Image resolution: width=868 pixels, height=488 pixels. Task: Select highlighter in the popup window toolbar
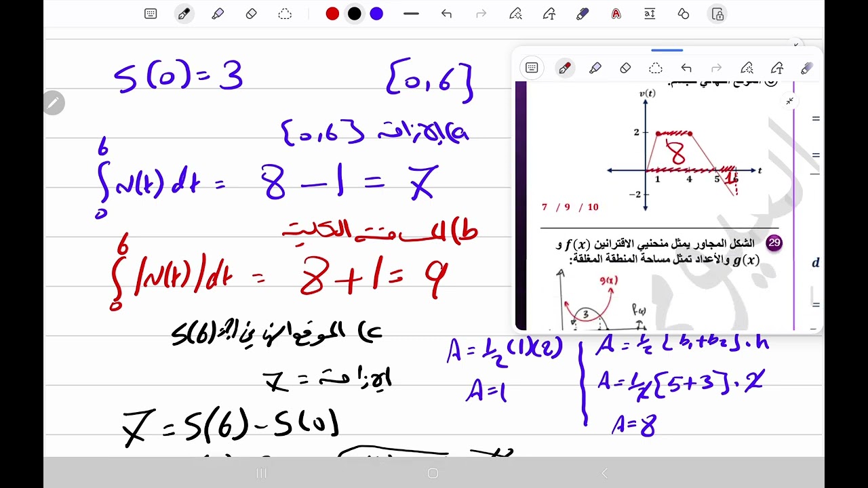click(595, 68)
